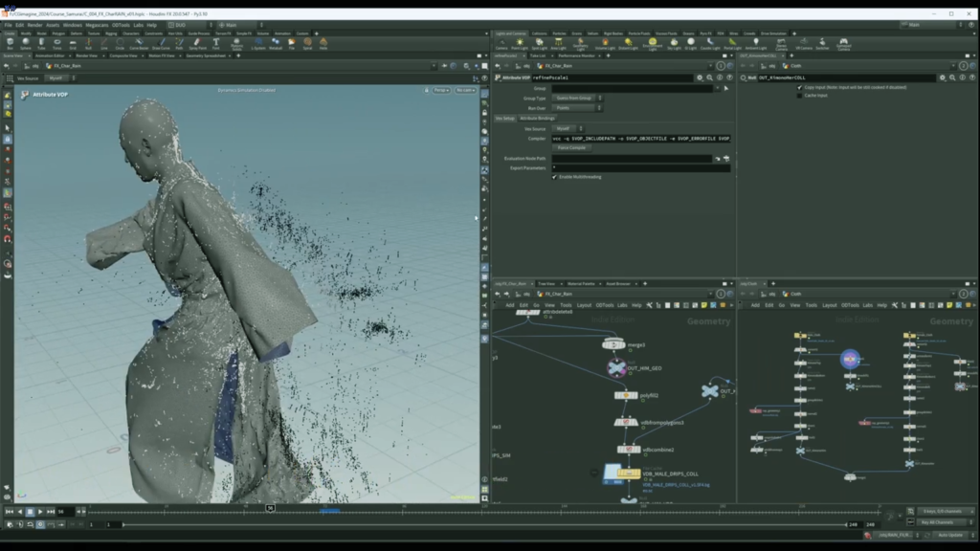Select the Metaball shelf tool

coord(276,43)
